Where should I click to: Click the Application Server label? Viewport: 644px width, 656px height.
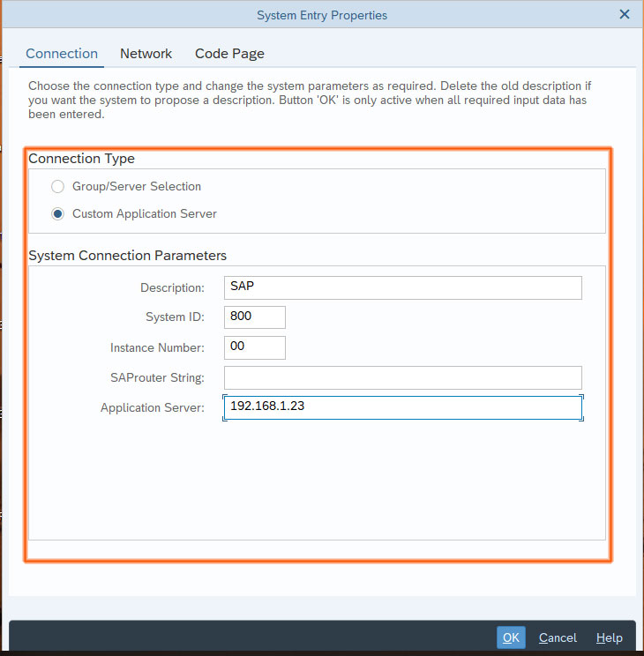(x=153, y=408)
